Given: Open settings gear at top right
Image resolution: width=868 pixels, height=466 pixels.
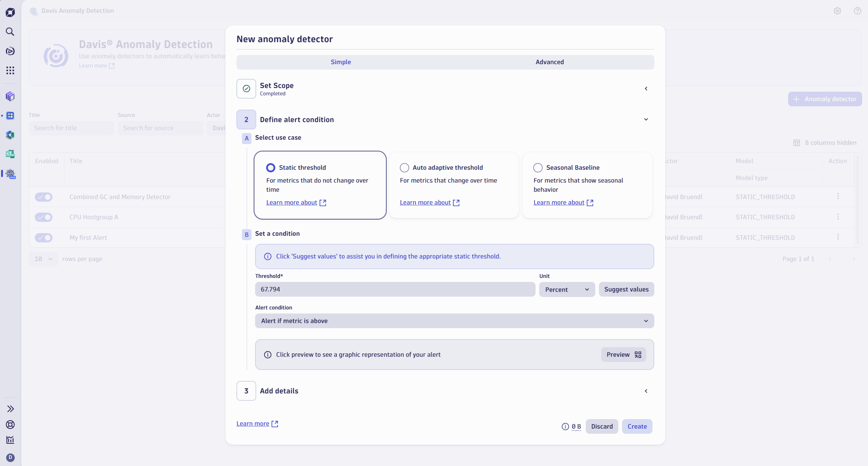Looking at the screenshot, I should (837, 11).
